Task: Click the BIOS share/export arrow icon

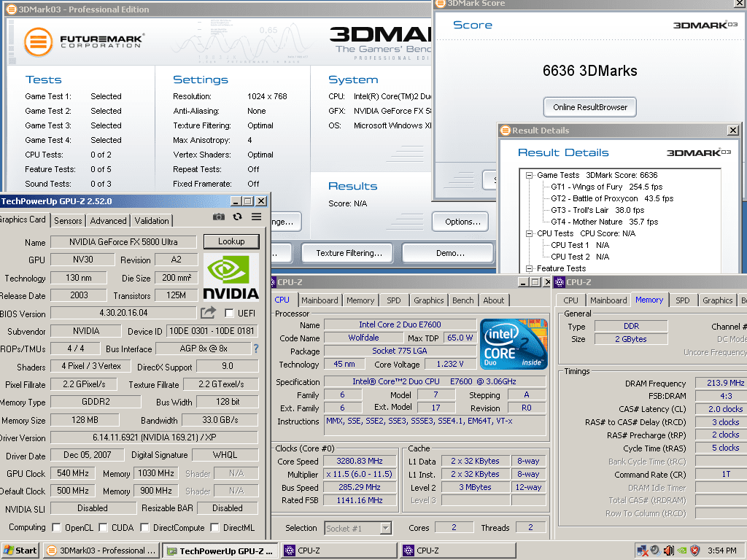Action: click(x=208, y=313)
